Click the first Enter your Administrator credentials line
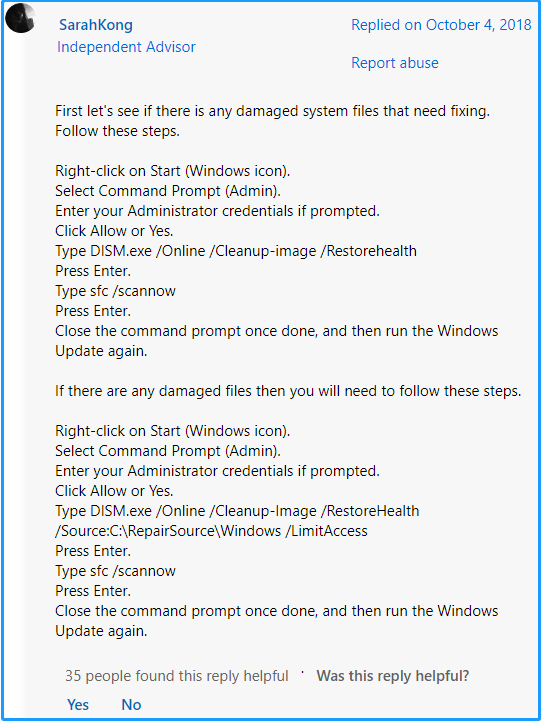The width and height of the screenshot is (542, 722). tap(217, 211)
